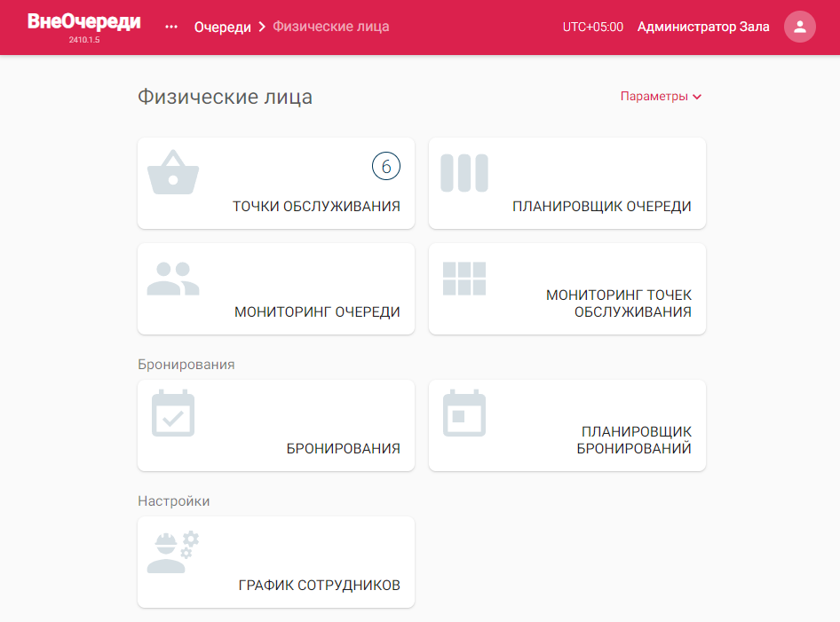Go to the Очереди breadcrumb
Image resolution: width=840 pixels, height=622 pixels.
point(222,27)
